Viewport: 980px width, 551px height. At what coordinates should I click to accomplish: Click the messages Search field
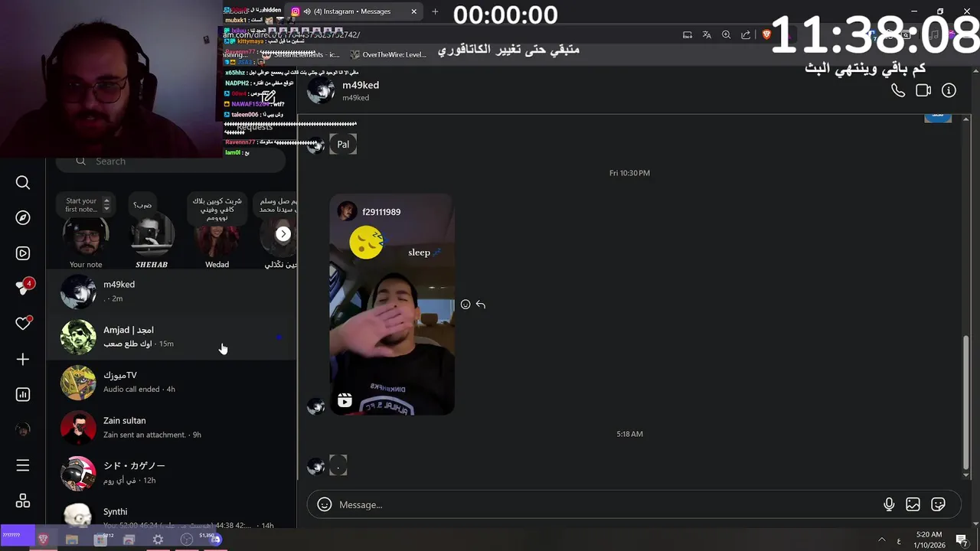(x=172, y=161)
